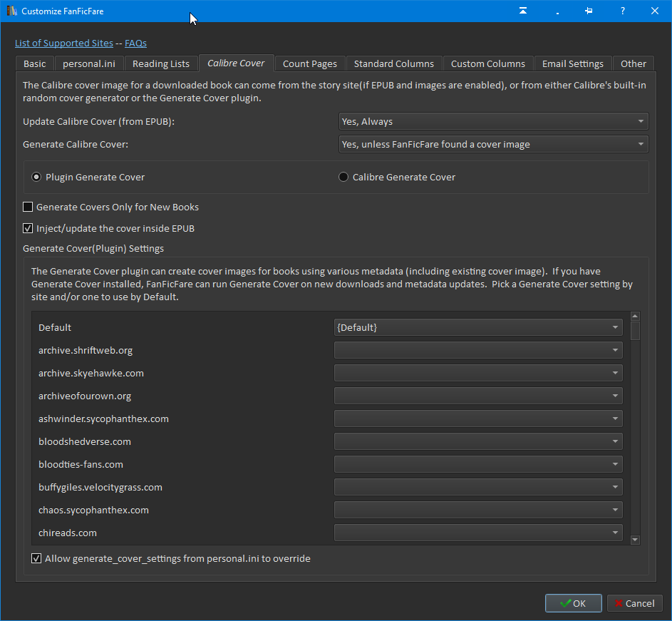The image size is (672, 621).
Task: Click the archive.skyehawke.com site label
Action: (91, 373)
